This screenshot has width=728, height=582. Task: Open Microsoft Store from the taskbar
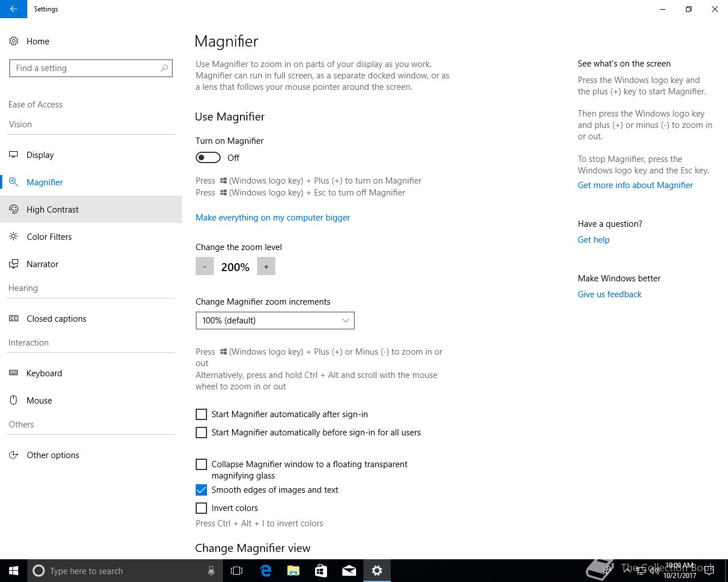pos(321,571)
